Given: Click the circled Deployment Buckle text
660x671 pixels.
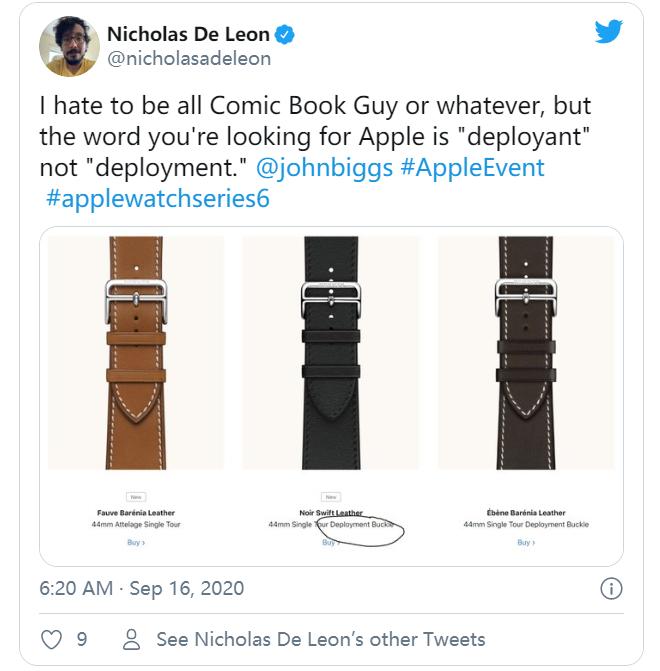Looking at the screenshot, I should (x=362, y=524).
